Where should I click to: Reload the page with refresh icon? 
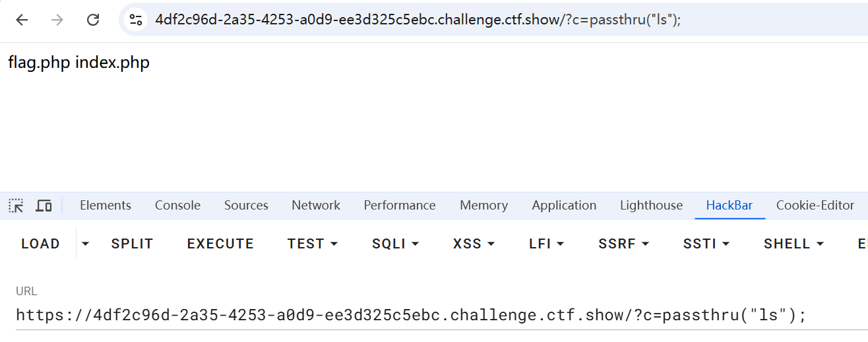click(93, 20)
